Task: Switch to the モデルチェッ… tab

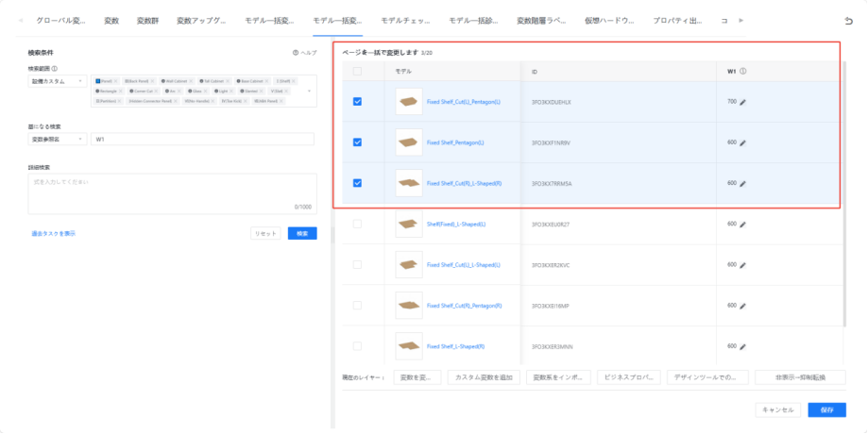Action: coord(405,21)
